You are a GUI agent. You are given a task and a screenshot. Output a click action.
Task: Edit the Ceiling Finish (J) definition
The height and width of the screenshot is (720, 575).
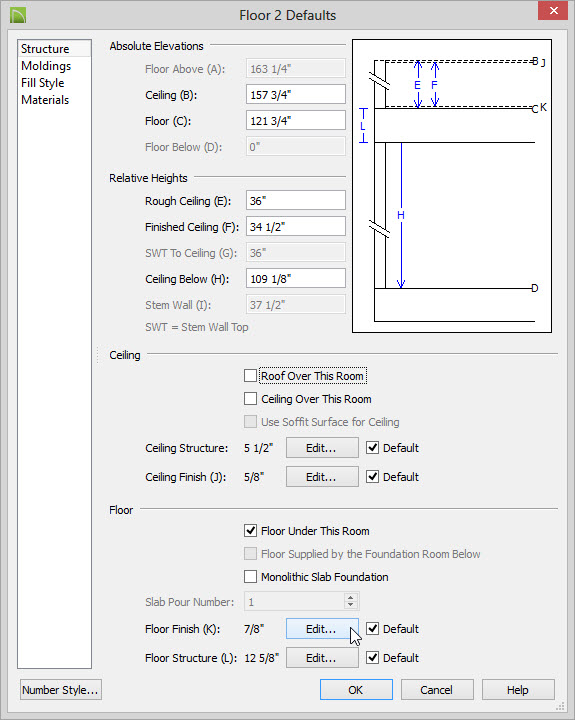[x=322, y=477]
